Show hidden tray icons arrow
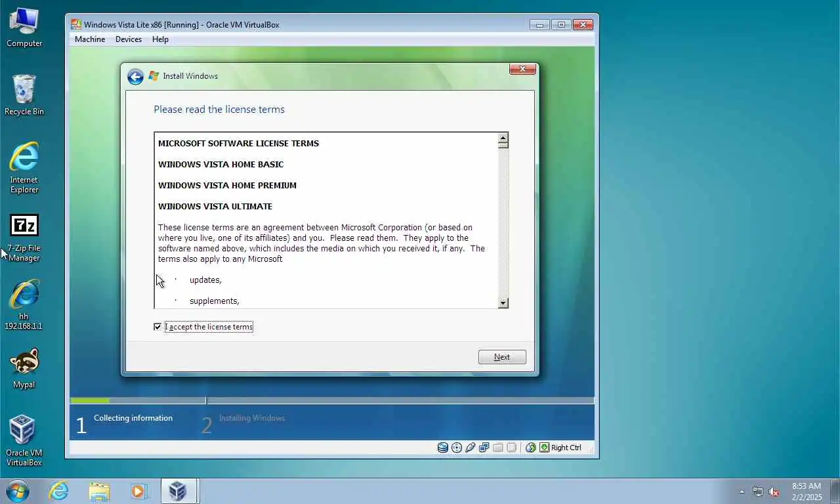The width and height of the screenshot is (840, 504). (x=742, y=492)
